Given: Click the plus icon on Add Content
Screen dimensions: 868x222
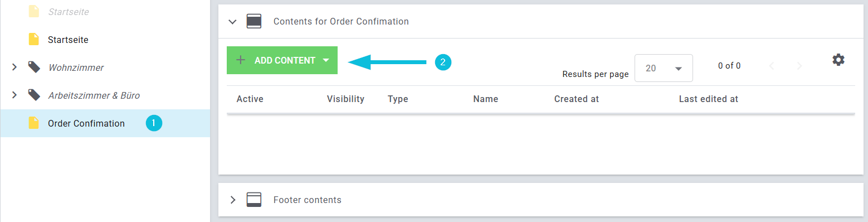Looking at the screenshot, I should [241, 60].
